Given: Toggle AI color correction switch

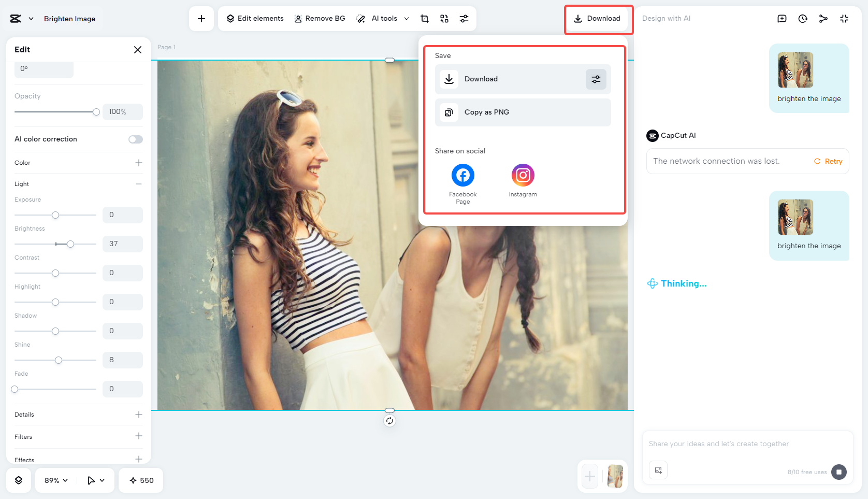Looking at the screenshot, I should tap(136, 139).
